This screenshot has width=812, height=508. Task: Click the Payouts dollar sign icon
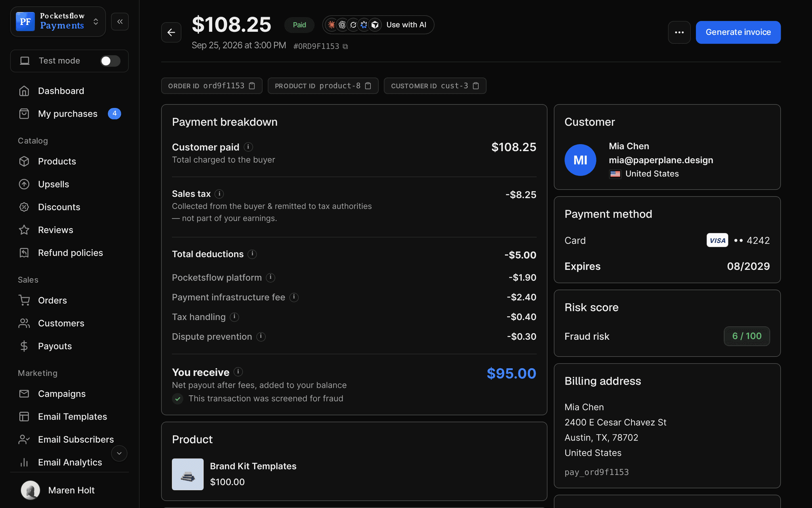[x=24, y=346]
